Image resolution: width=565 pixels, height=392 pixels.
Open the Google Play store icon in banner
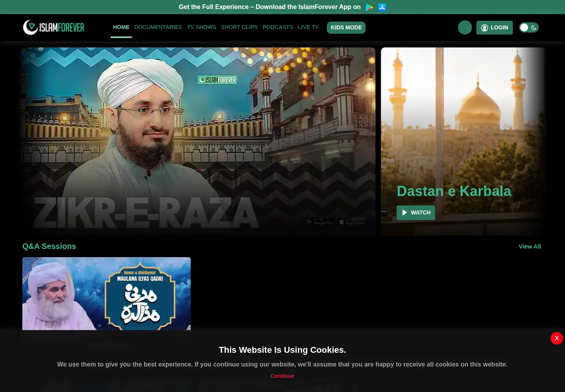[x=369, y=7]
